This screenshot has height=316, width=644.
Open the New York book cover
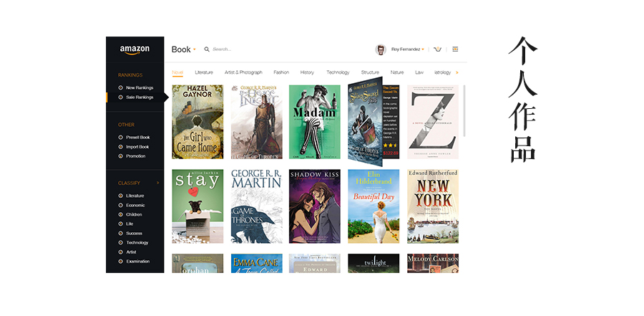pos(433,206)
